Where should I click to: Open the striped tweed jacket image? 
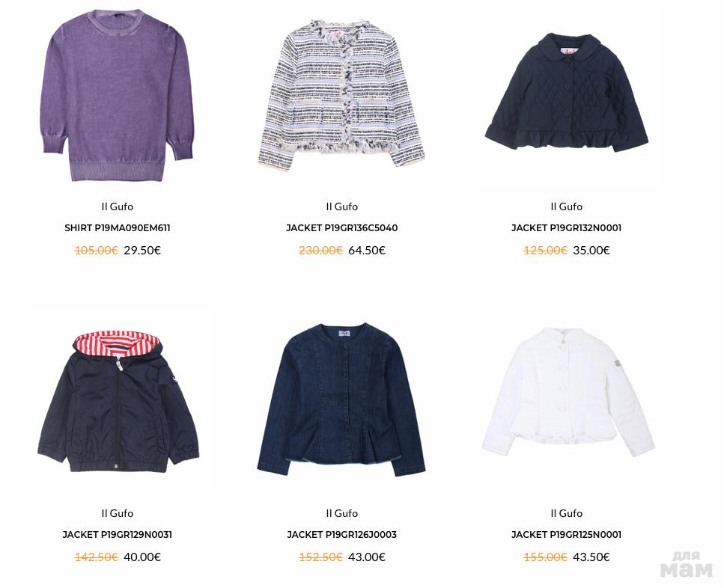pyautogui.click(x=341, y=95)
